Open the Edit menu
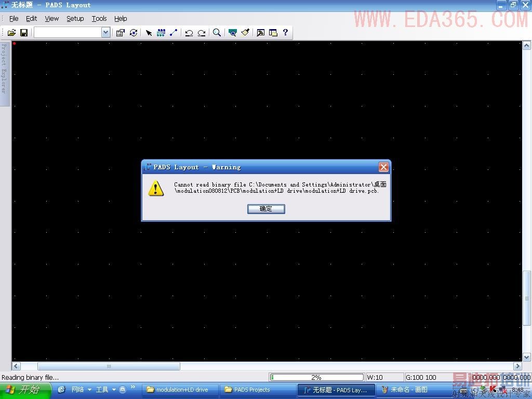The height and width of the screenshot is (399, 532). click(x=32, y=19)
